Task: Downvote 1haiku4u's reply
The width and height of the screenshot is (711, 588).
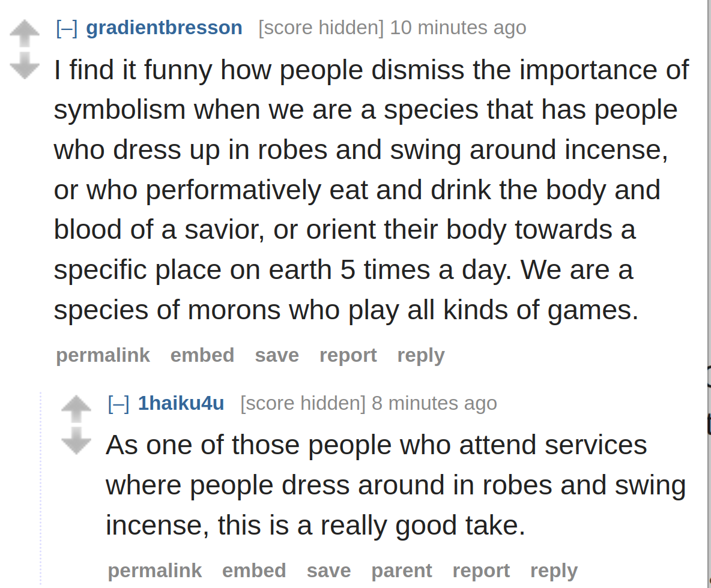Action: point(76,440)
